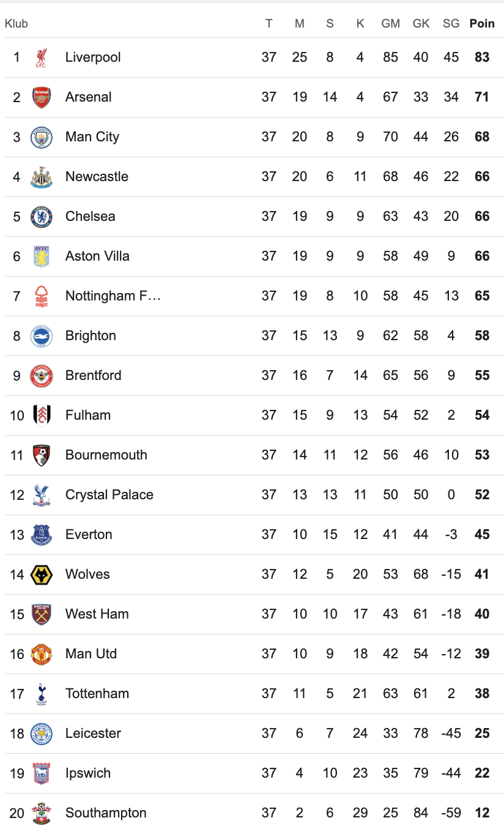Click the GM column header

[390, 24]
